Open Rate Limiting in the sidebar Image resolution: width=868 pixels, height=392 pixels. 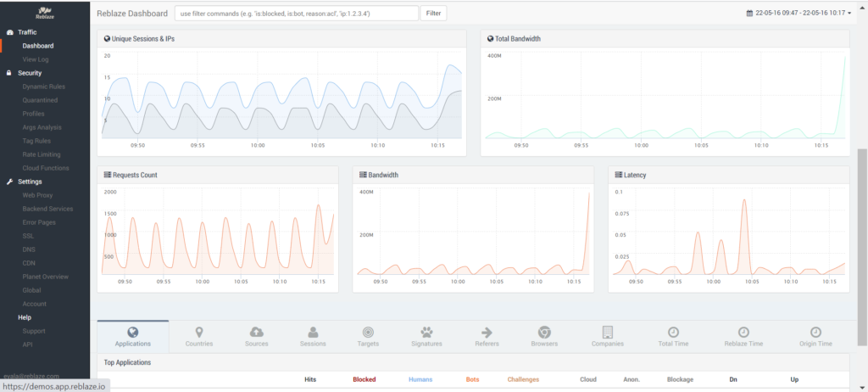pyautogui.click(x=42, y=154)
